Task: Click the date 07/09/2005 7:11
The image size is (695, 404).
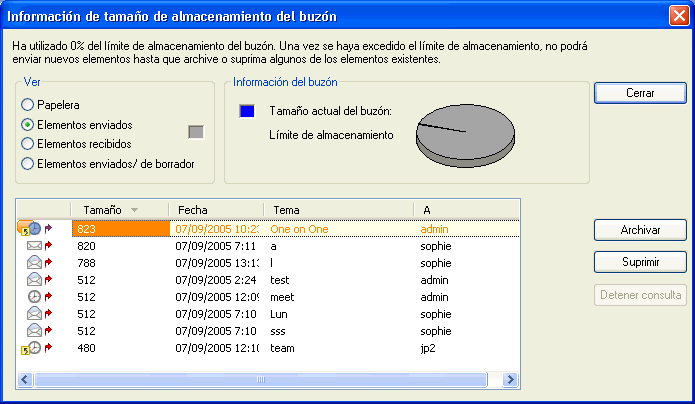Action: point(216,246)
